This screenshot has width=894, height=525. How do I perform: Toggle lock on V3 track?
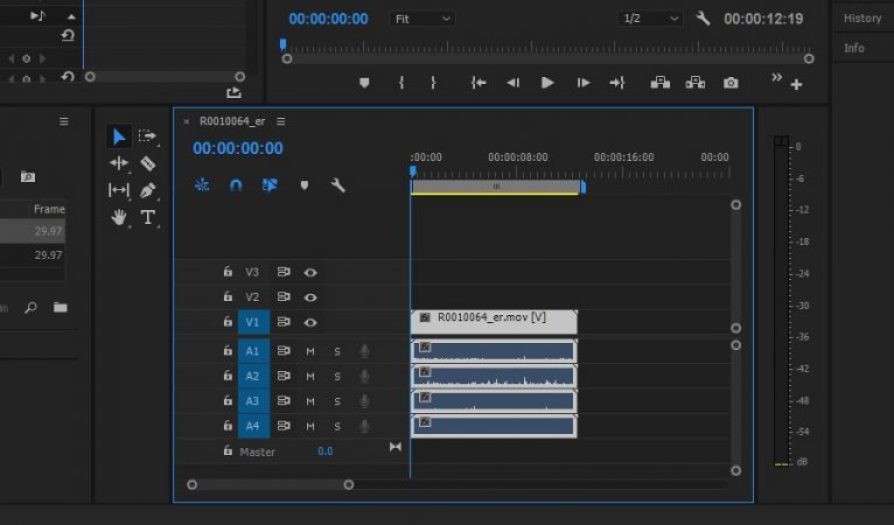227,271
